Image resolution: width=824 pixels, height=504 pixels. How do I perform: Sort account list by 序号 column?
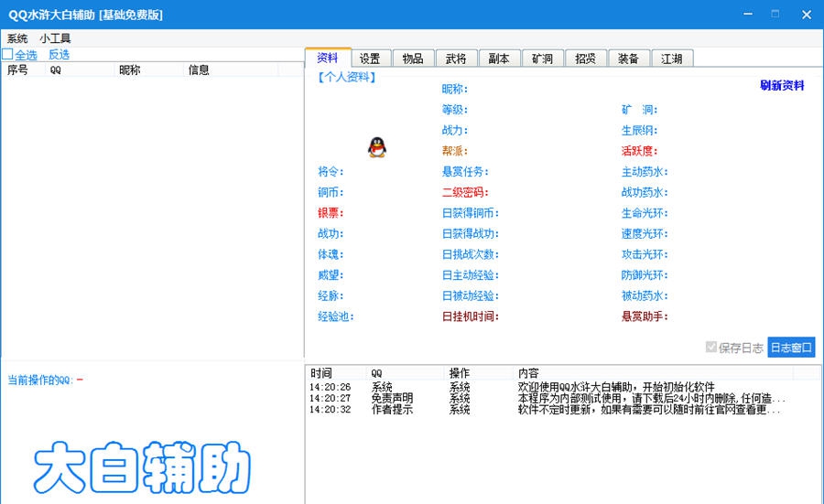point(24,70)
